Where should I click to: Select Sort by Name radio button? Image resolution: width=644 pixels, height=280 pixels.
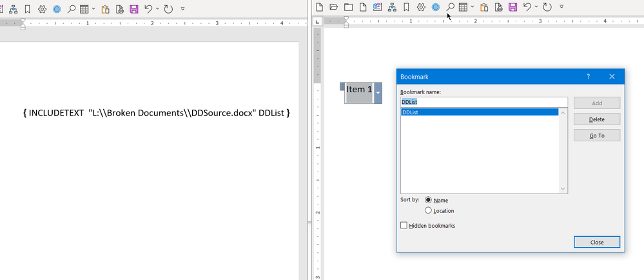[x=429, y=200]
